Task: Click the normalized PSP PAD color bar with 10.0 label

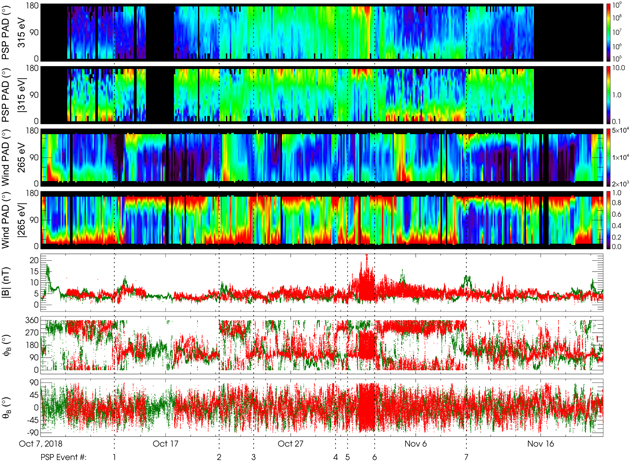Action: point(609,94)
